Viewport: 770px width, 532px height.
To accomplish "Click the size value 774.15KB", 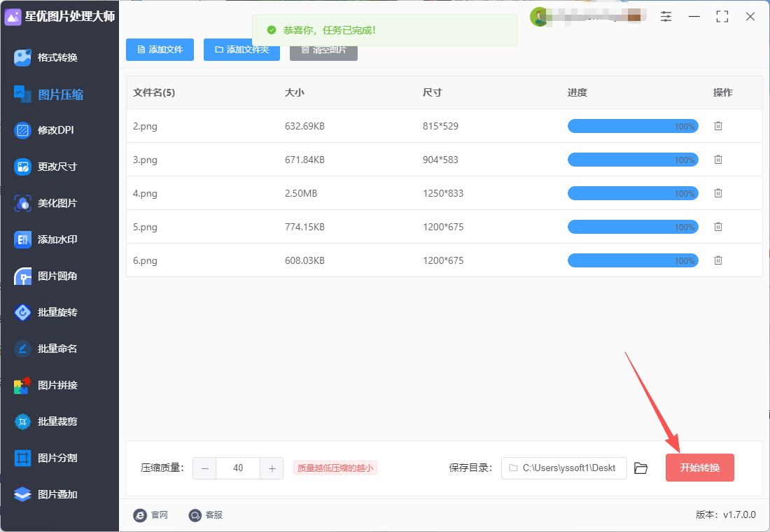I will point(304,227).
